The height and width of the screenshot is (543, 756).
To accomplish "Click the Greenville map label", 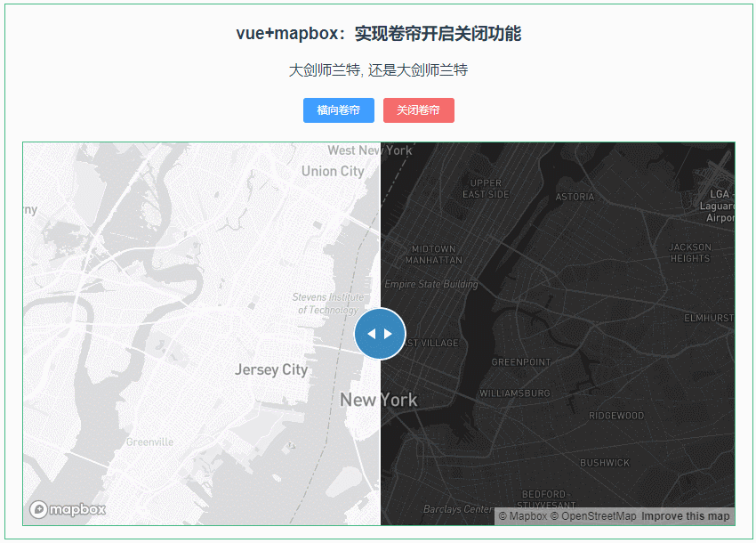I will (149, 442).
